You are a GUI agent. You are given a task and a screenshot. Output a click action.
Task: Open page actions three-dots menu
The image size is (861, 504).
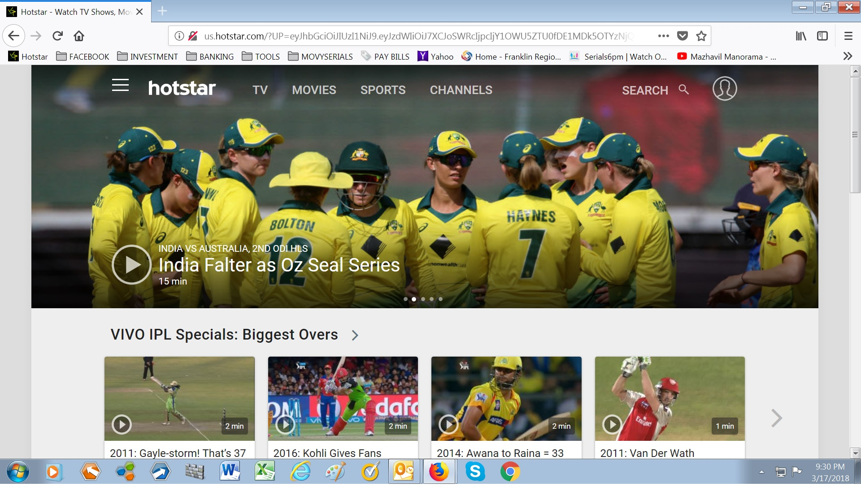(x=663, y=36)
